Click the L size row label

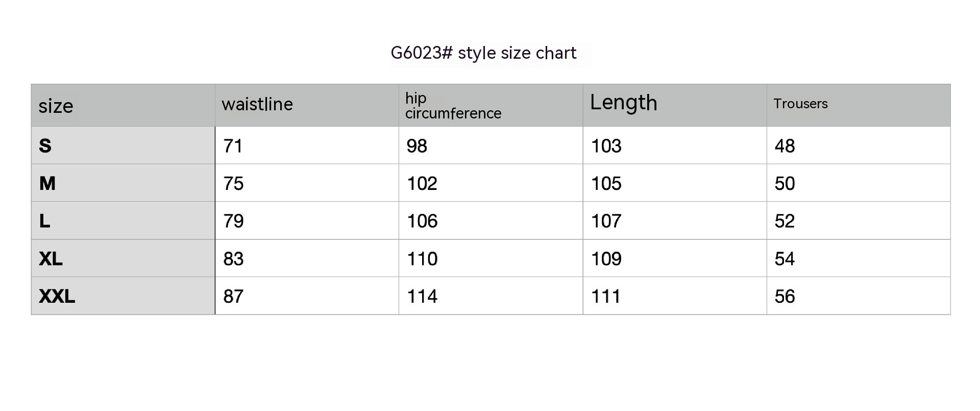pyautogui.click(x=45, y=221)
